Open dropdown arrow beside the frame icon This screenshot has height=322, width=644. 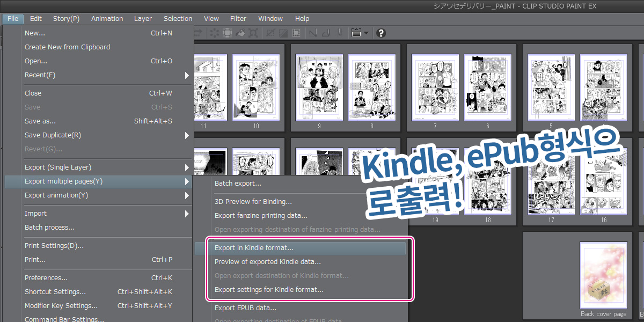click(366, 33)
